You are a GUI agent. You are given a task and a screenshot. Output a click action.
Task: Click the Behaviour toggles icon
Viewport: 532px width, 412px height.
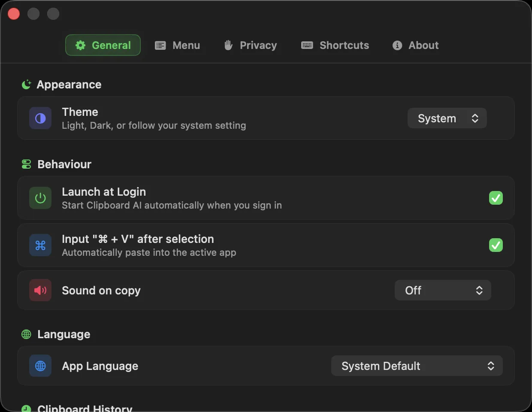[26, 164]
